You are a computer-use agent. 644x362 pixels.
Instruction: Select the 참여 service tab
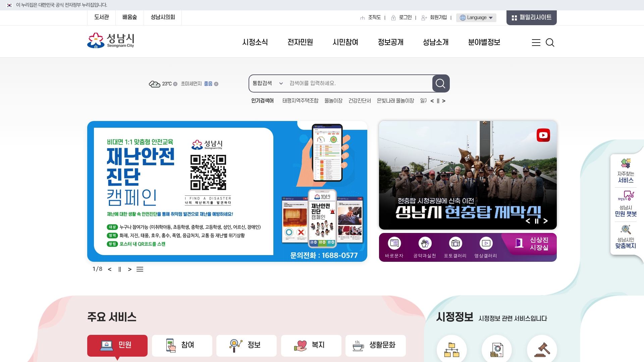click(x=182, y=346)
